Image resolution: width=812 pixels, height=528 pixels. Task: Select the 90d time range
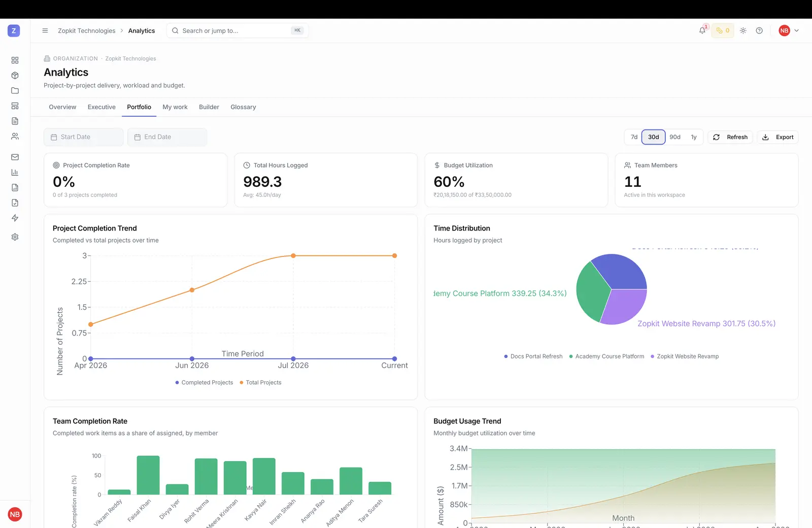tap(675, 137)
